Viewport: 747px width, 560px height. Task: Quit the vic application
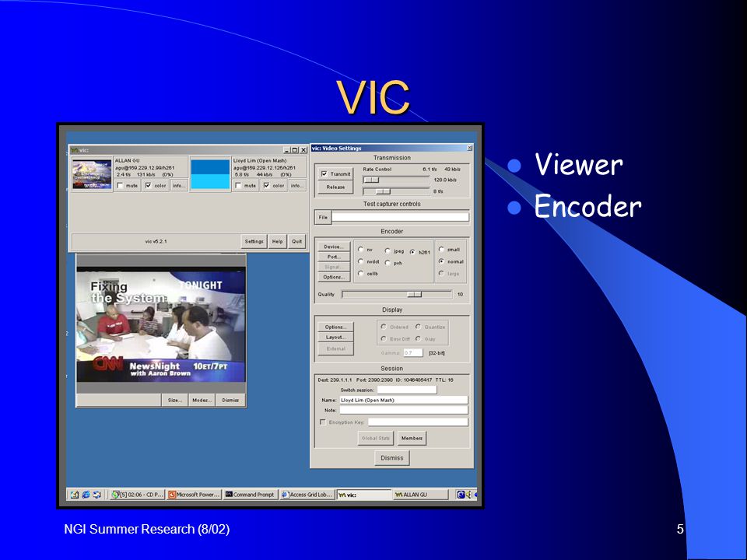click(x=296, y=241)
